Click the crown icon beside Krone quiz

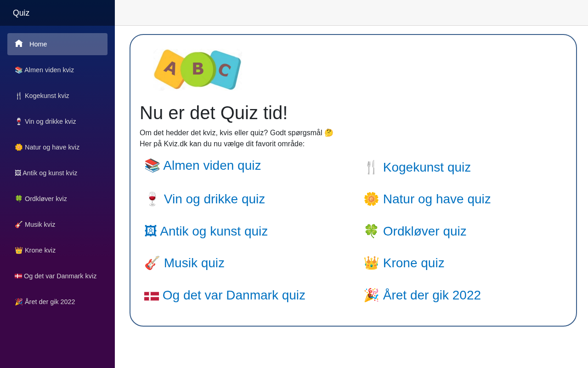click(x=371, y=263)
